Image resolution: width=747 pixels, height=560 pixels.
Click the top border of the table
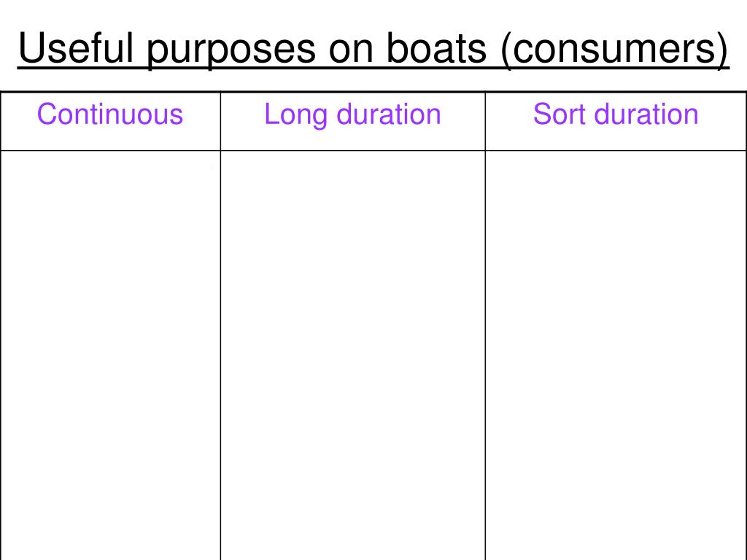pyautogui.click(x=373, y=92)
